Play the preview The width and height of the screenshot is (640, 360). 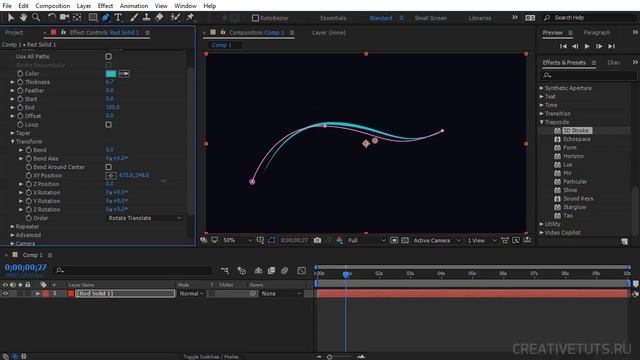pos(587,47)
